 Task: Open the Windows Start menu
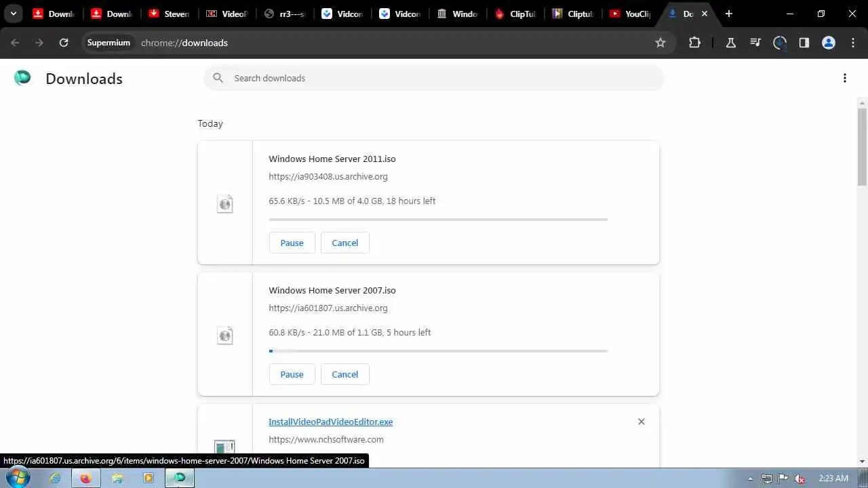18,478
